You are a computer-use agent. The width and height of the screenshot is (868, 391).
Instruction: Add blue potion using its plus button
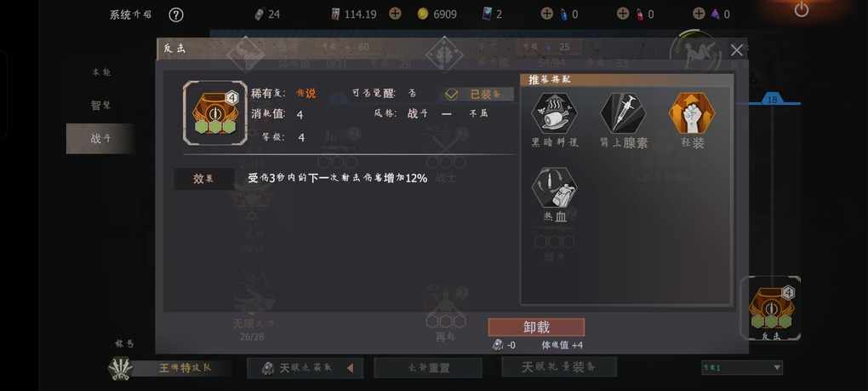(x=546, y=14)
